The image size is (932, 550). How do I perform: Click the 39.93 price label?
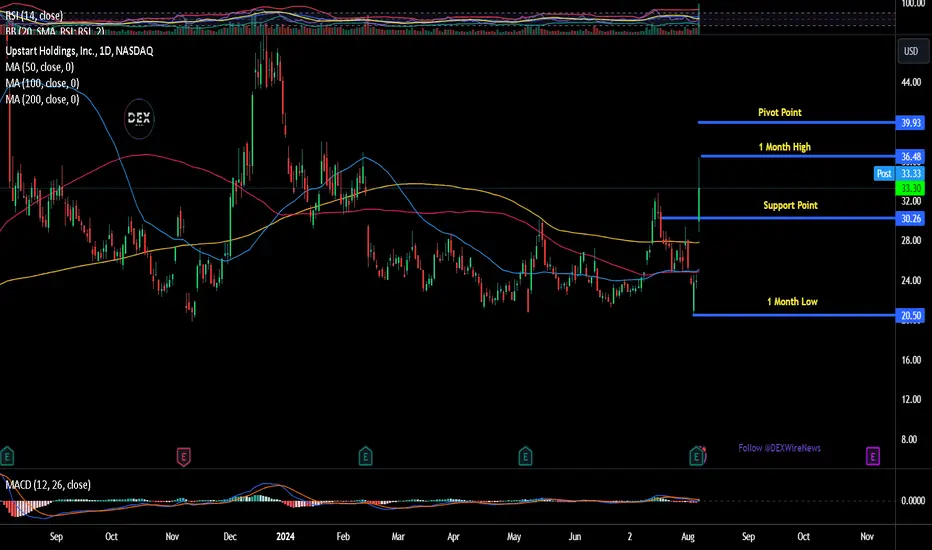point(910,122)
